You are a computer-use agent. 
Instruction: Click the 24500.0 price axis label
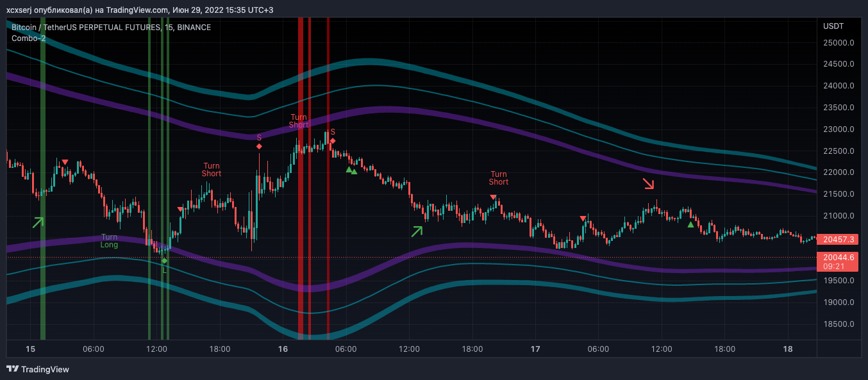point(839,64)
